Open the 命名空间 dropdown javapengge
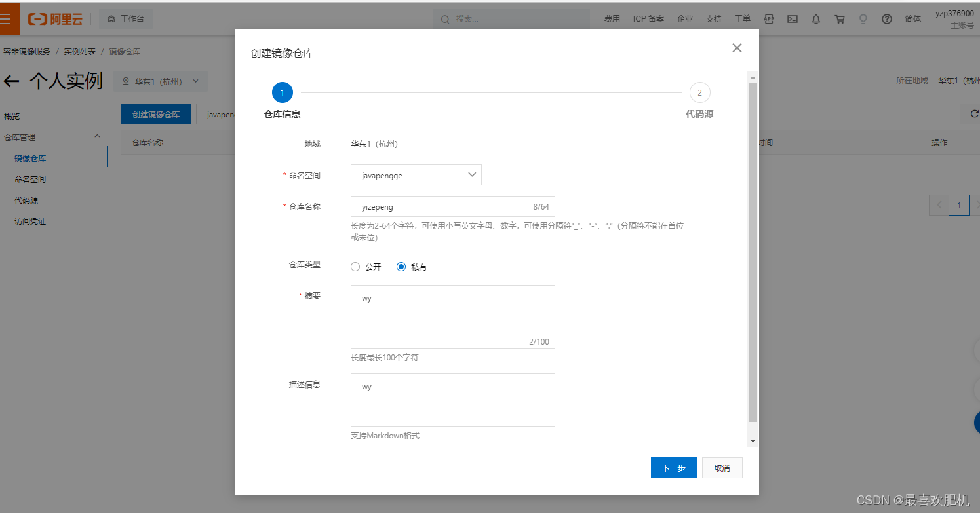 coord(416,175)
